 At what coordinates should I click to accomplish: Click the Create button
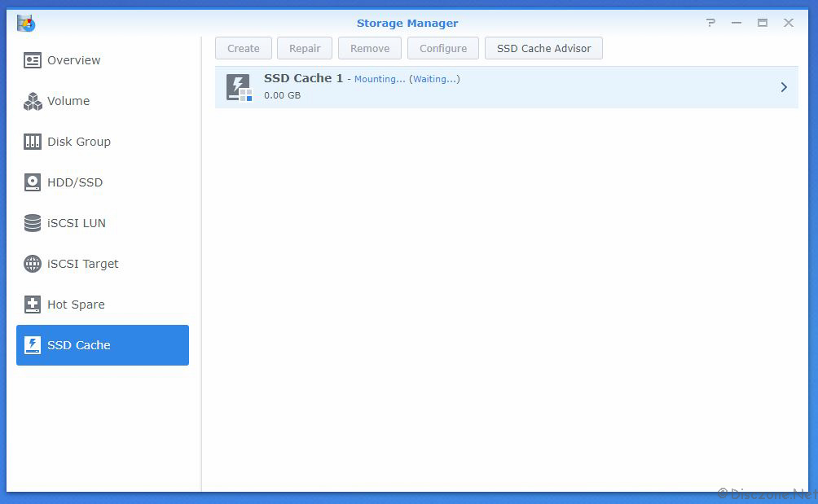(x=244, y=49)
